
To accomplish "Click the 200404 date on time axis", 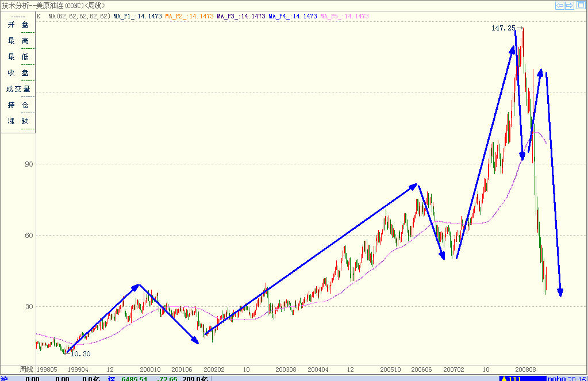I will [x=318, y=370].
